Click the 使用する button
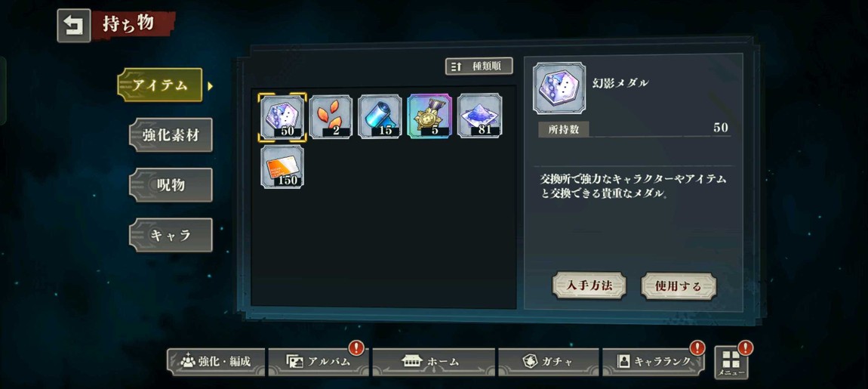The image size is (868, 389). point(679,286)
